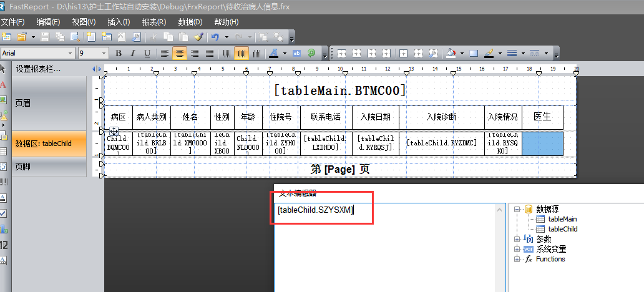Apply top border line
Screen dimensions: 644x292
[x=342, y=53]
